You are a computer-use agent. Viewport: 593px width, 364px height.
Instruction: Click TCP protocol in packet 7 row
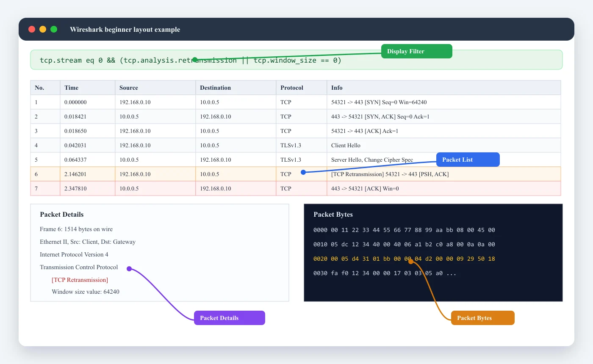285,188
